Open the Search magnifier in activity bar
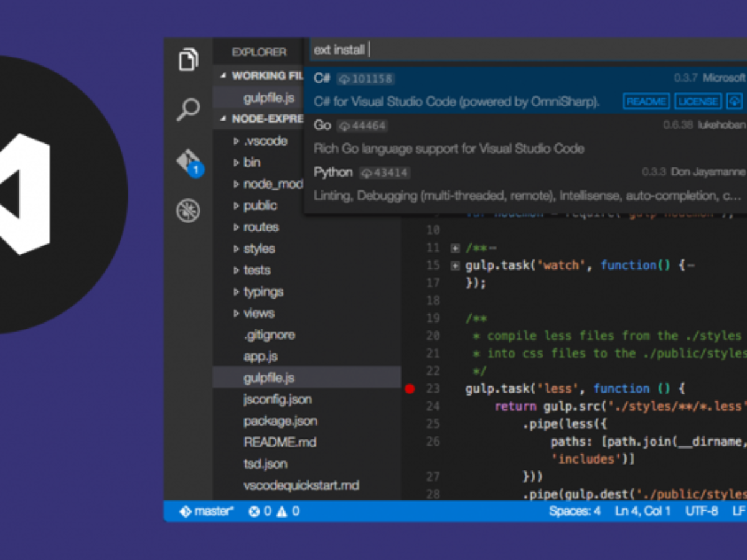Viewport: 747px width, 560px height. click(x=188, y=110)
